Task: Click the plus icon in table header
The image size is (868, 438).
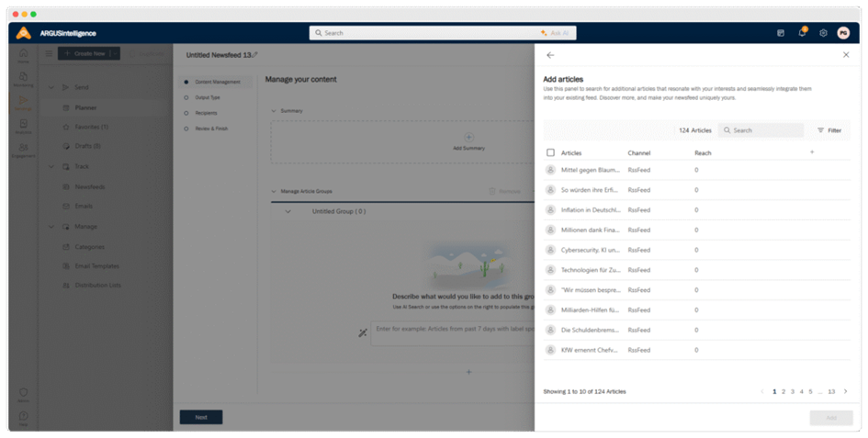Action: pyautogui.click(x=812, y=152)
